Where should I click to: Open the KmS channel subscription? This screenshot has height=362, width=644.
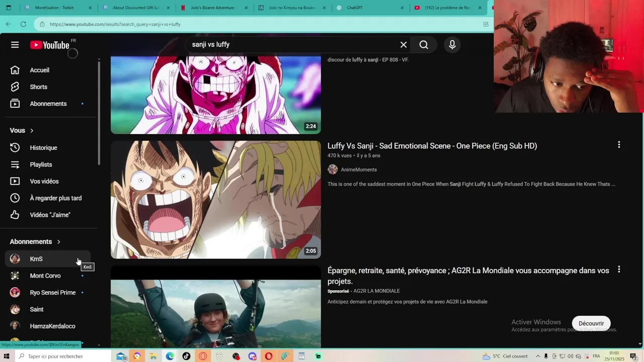click(x=48, y=259)
